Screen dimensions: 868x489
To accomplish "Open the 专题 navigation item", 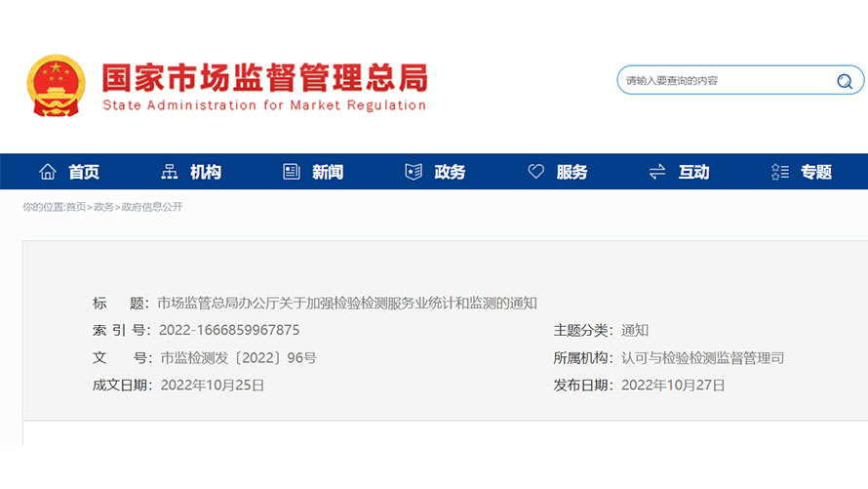I will point(816,172).
